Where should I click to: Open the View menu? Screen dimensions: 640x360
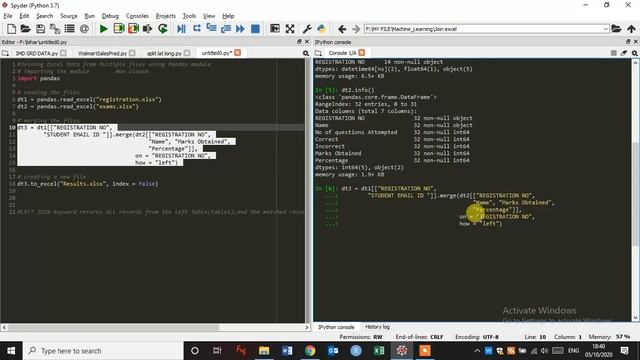(x=209, y=16)
